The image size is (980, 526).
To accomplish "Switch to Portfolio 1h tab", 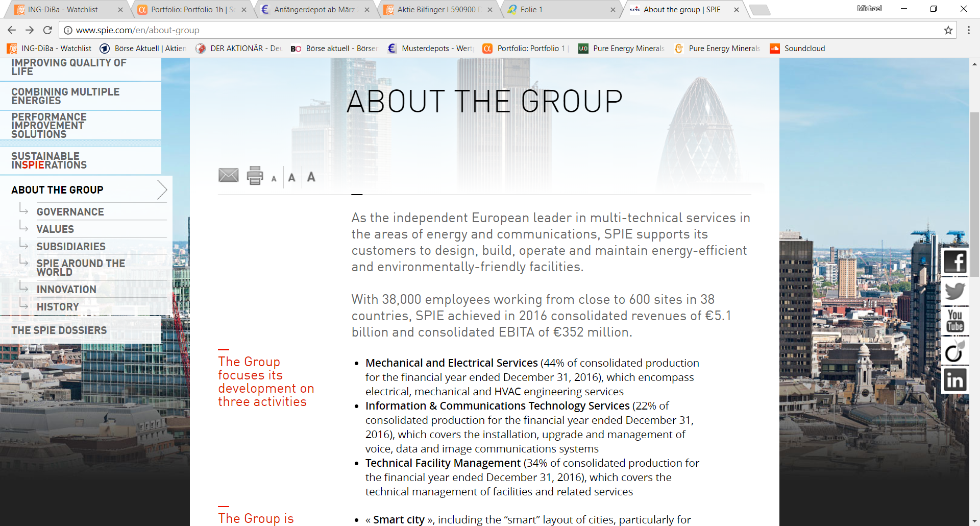I will click(192, 10).
